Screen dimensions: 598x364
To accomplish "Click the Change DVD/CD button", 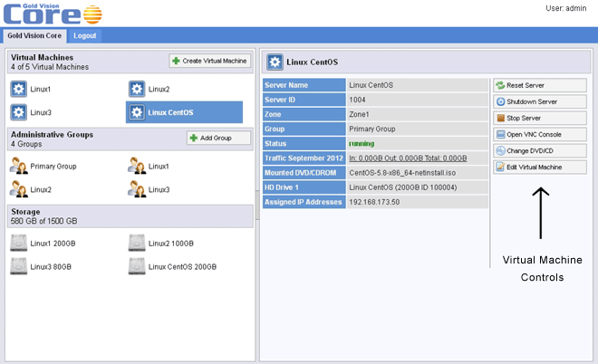I will coord(539,150).
